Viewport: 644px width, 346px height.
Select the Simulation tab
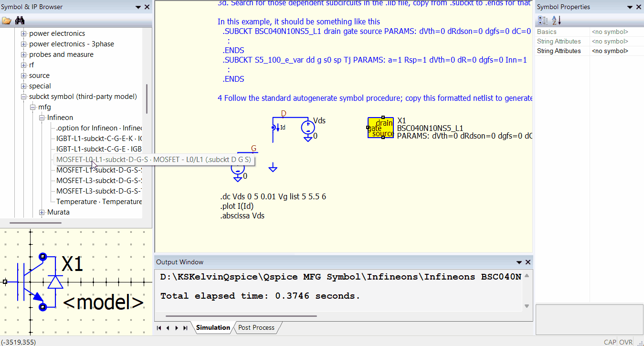point(213,327)
